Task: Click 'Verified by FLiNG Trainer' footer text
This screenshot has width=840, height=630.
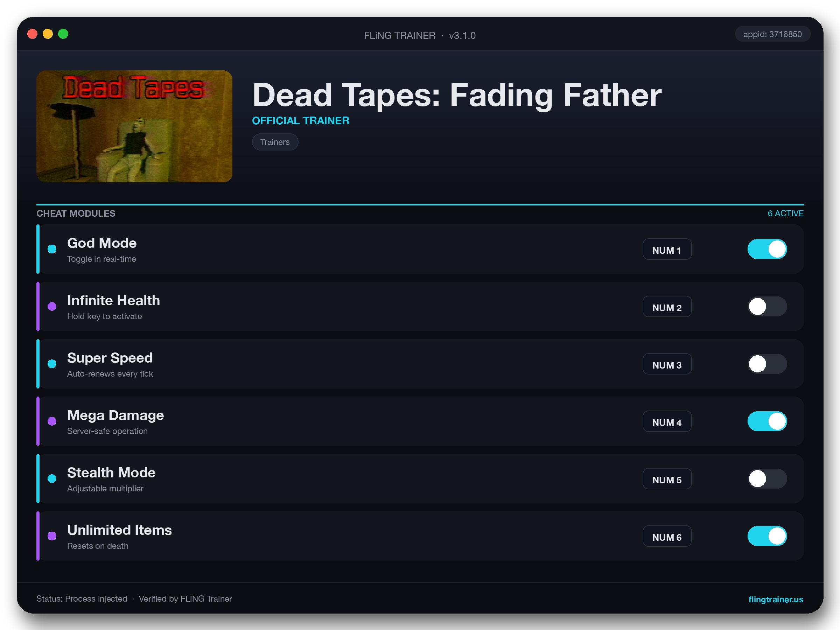Action: (x=185, y=599)
